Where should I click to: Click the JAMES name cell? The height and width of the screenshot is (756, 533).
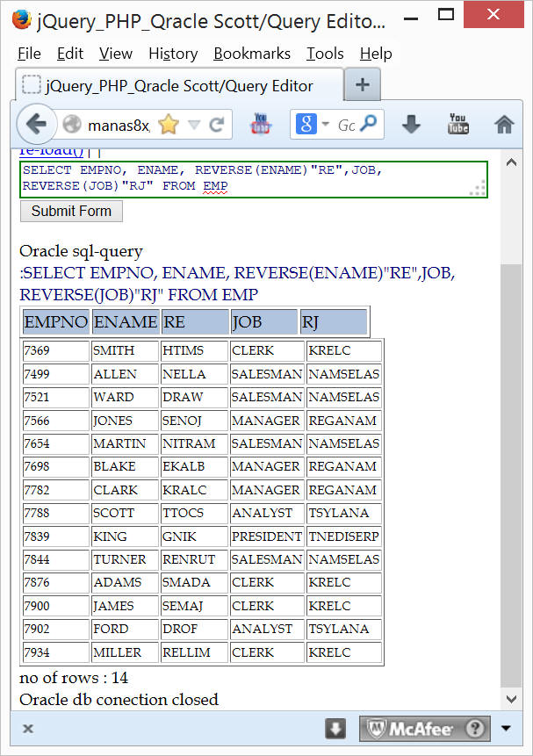pyautogui.click(x=125, y=606)
